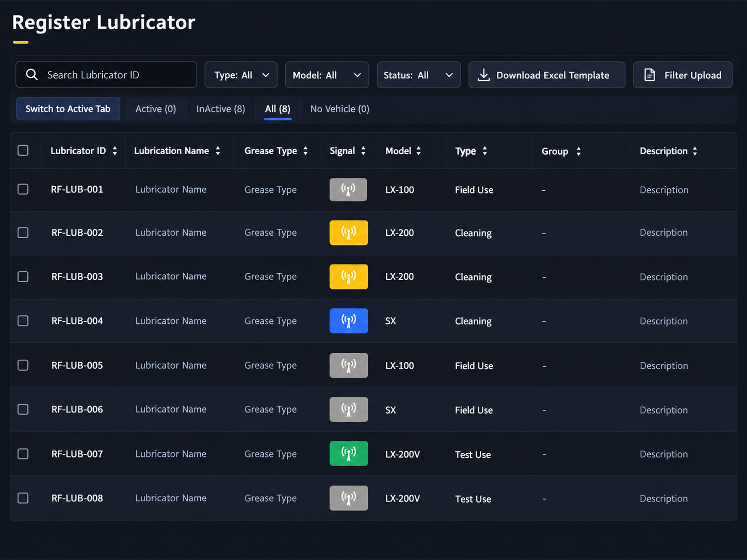Sort by Lubricator ID column arrows
The width and height of the screenshot is (747, 560).
pos(115,151)
